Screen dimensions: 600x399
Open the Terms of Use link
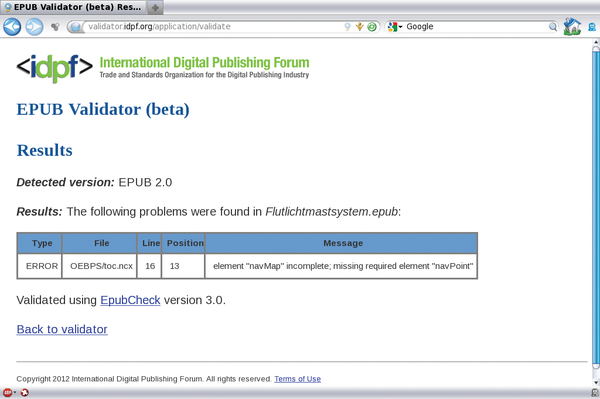pyautogui.click(x=297, y=379)
